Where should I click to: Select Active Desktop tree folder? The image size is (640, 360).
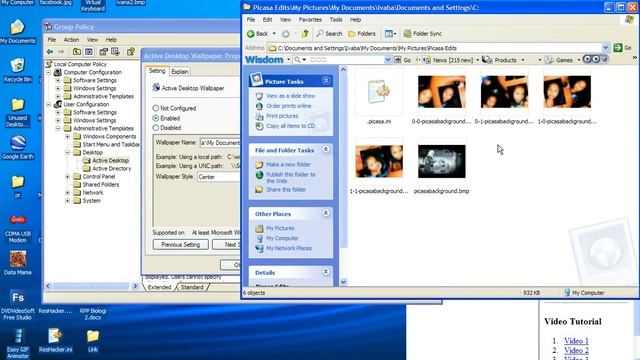106,160
